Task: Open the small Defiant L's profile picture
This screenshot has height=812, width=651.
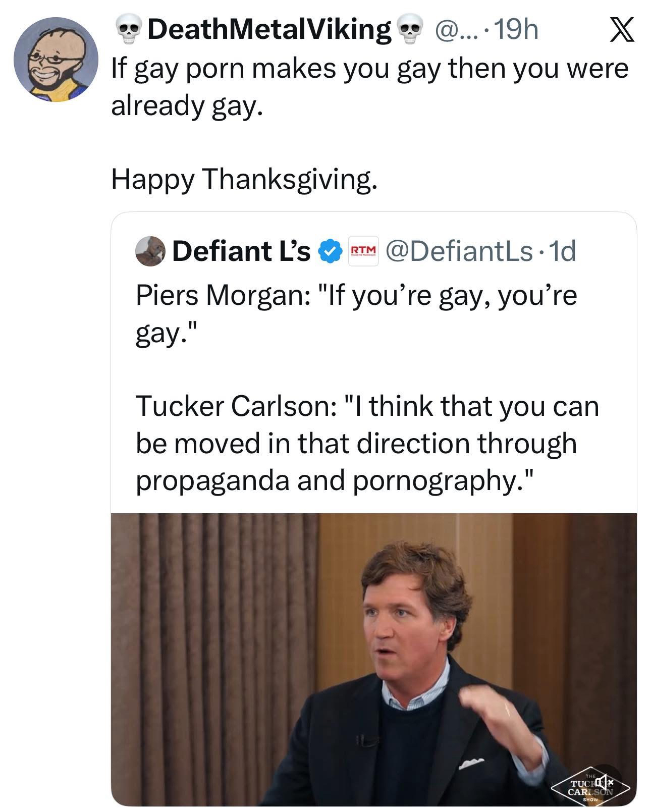Action: [x=150, y=251]
